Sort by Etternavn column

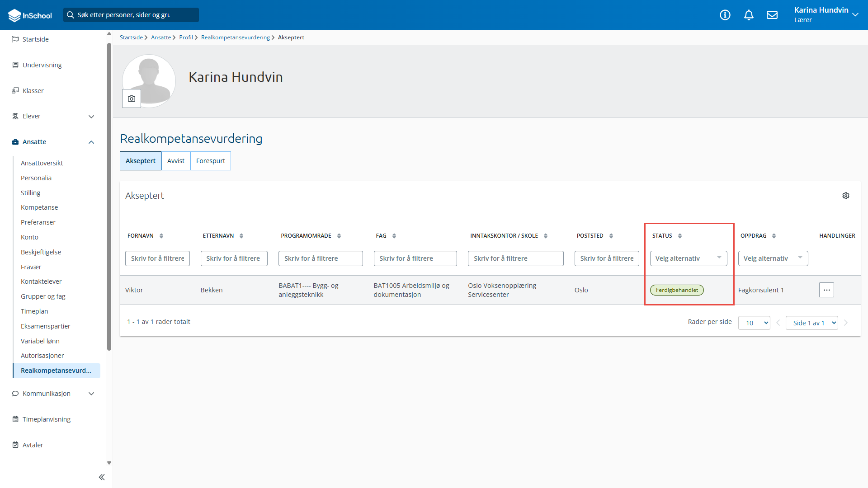(x=241, y=236)
